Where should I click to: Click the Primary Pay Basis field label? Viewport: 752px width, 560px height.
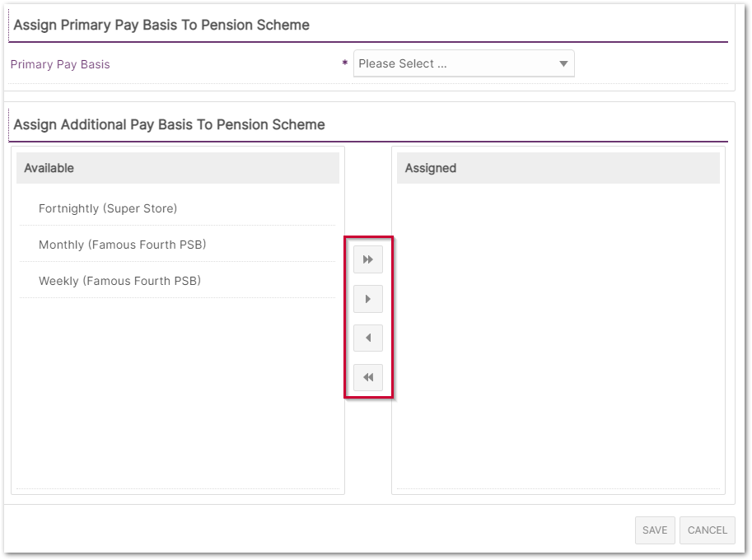[60, 64]
